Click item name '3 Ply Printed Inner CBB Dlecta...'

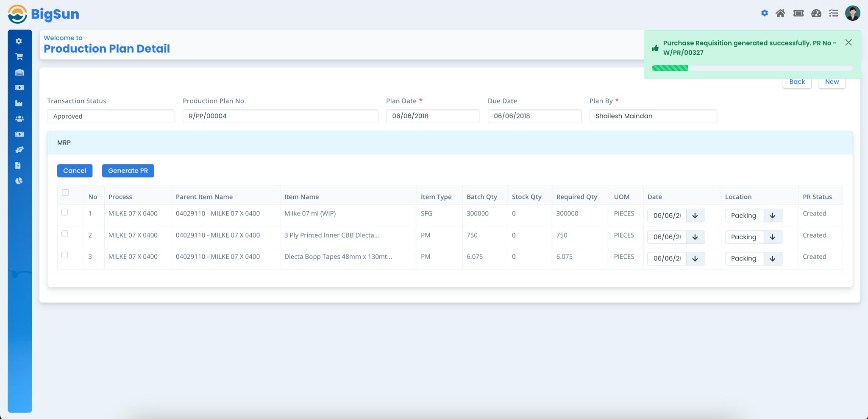click(x=331, y=235)
